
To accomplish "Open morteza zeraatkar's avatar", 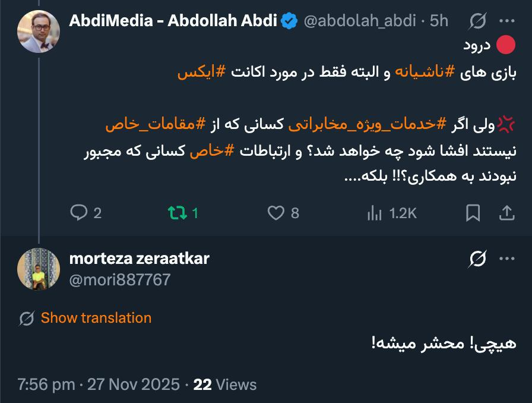I will tap(39, 269).
